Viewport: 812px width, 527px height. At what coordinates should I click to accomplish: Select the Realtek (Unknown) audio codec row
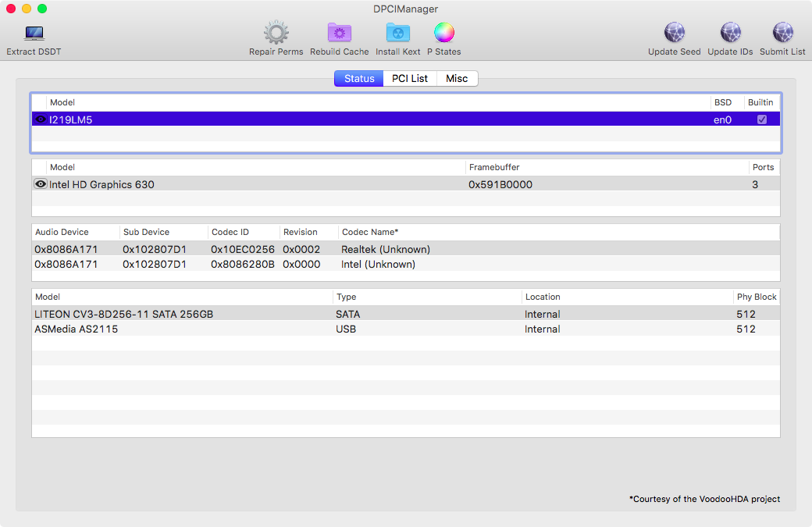pos(386,249)
